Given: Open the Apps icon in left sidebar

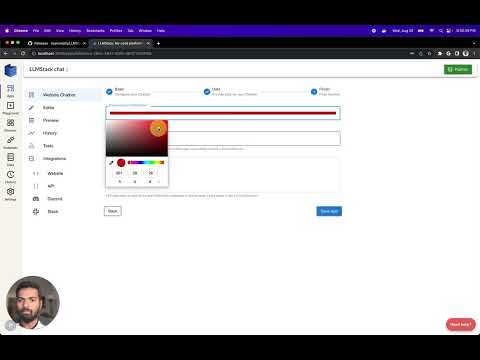Looking at the screenshot, I should pos(10,90).
